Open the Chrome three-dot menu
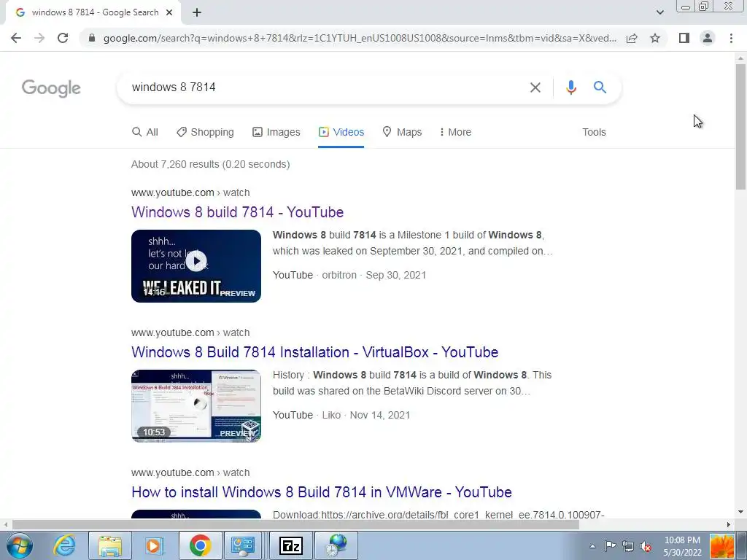 [x=731, y=38]
